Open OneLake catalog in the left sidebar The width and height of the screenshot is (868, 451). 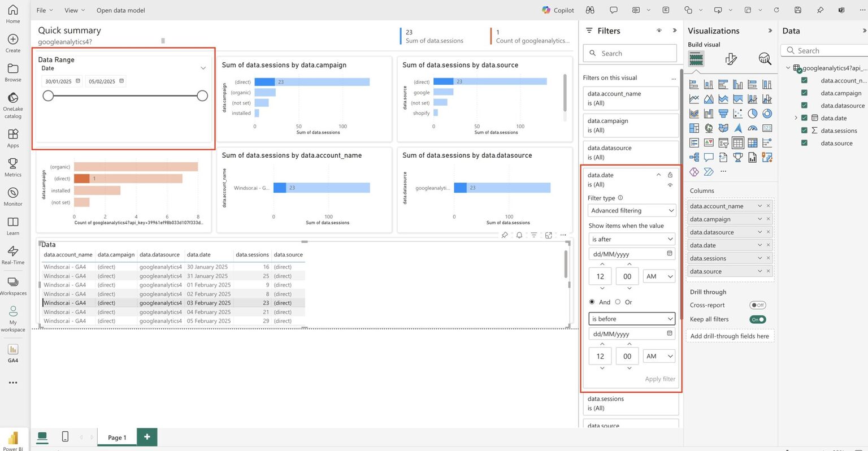[13, 105]
